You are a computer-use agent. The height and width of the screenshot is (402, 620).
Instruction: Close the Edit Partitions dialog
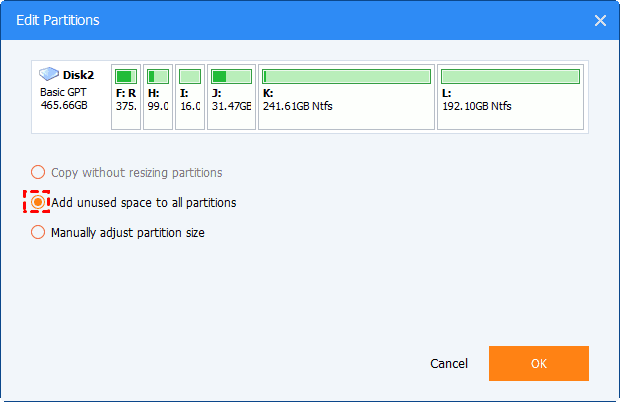point(600,20)
